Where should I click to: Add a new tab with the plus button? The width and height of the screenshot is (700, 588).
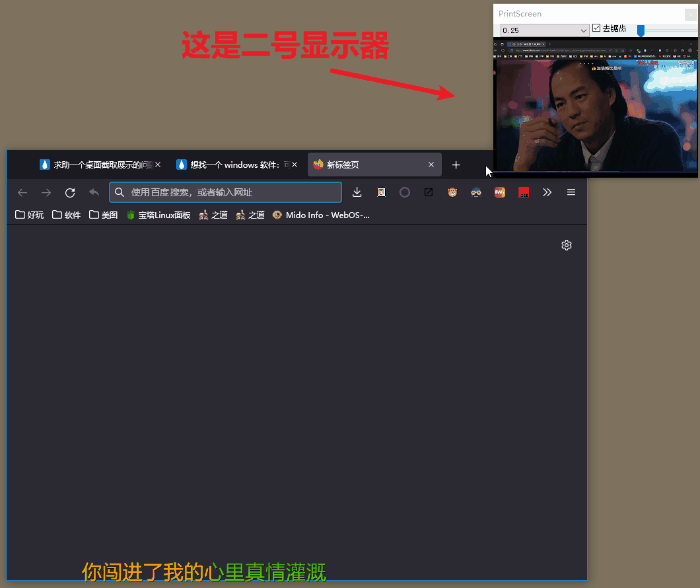(x=456, y=165)
